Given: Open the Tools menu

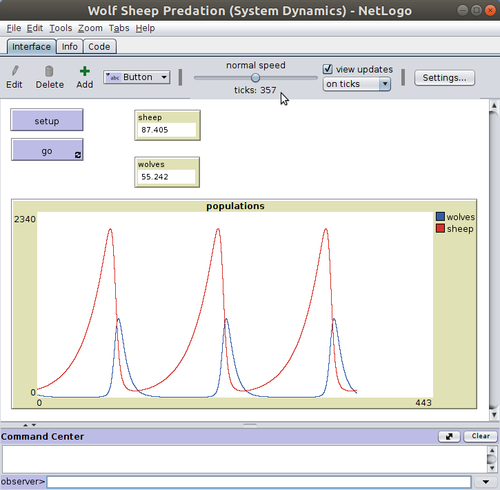Looking at the screenshot, I should coord(61,28).
